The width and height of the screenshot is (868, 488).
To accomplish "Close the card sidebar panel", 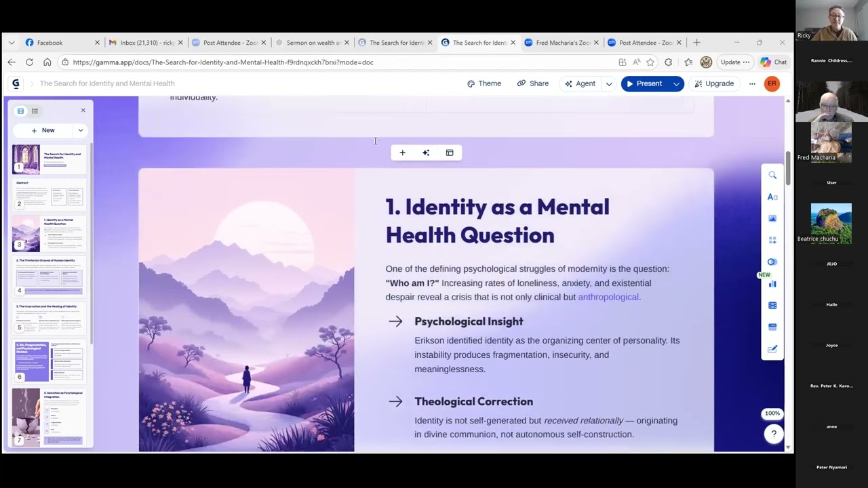I will (x=83, y=110).
